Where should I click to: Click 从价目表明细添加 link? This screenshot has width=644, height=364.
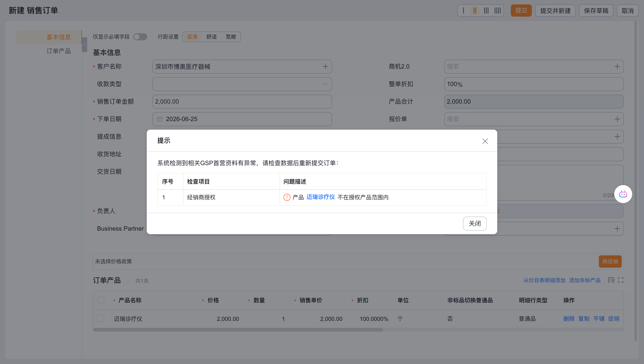pyautogui.click(x=544, y=280)
